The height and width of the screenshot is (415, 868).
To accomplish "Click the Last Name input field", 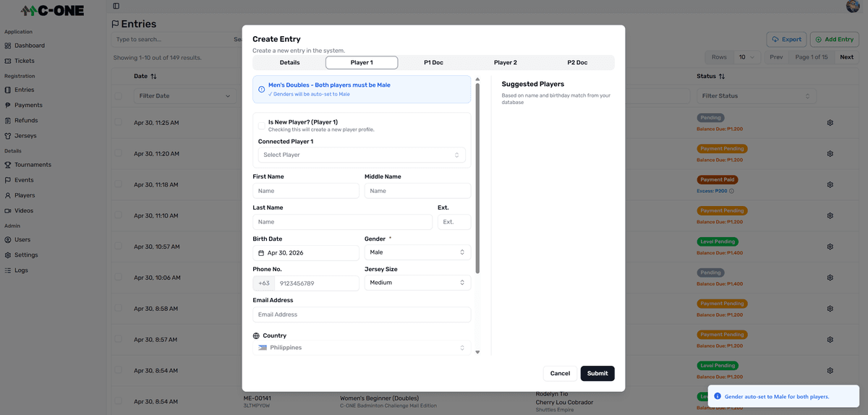I will [x=342, y=222].
